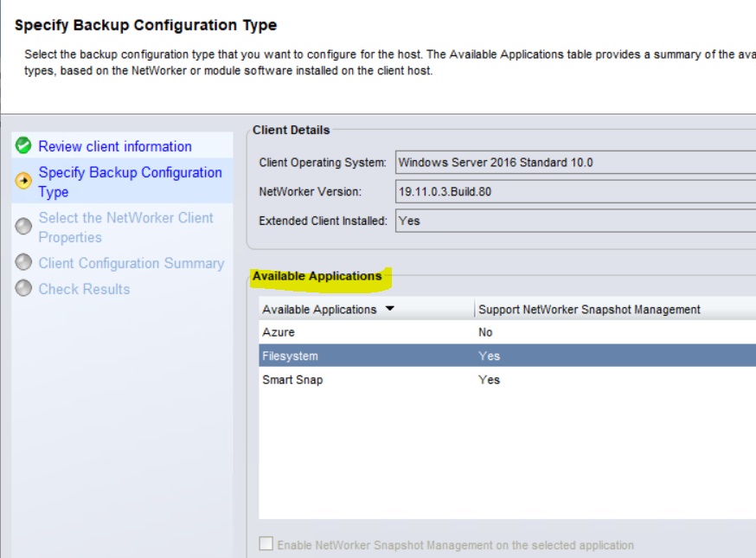
Task: Open the Check Results step
Action: [84, 289]
